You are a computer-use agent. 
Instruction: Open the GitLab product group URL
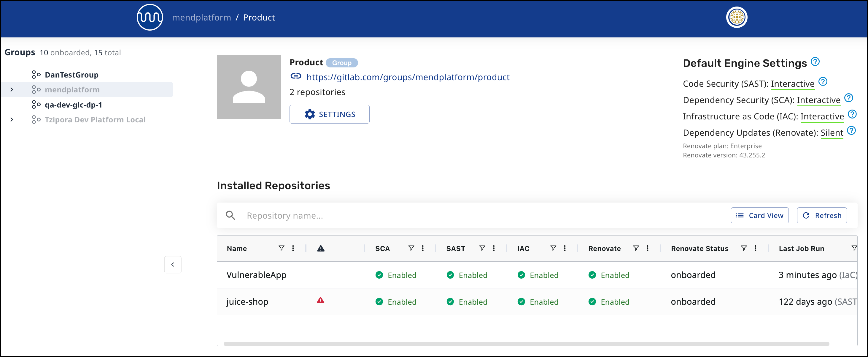click(x=408, y=77)
